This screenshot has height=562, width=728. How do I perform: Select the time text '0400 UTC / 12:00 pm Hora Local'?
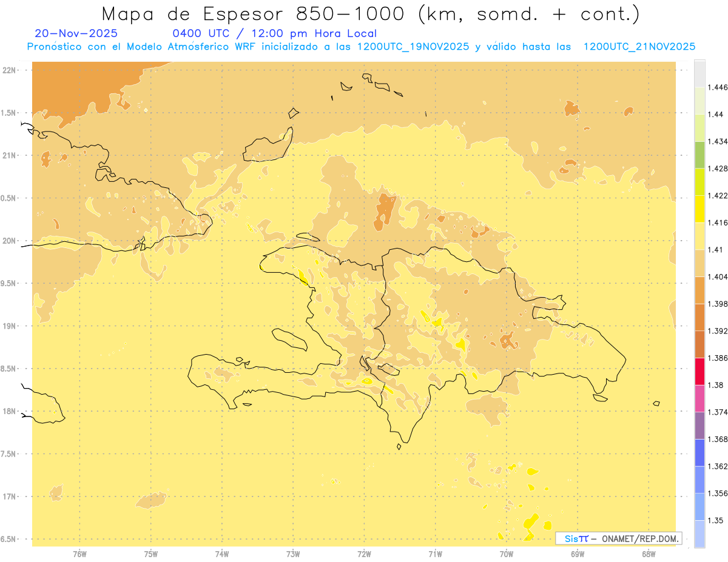(275, 33)
